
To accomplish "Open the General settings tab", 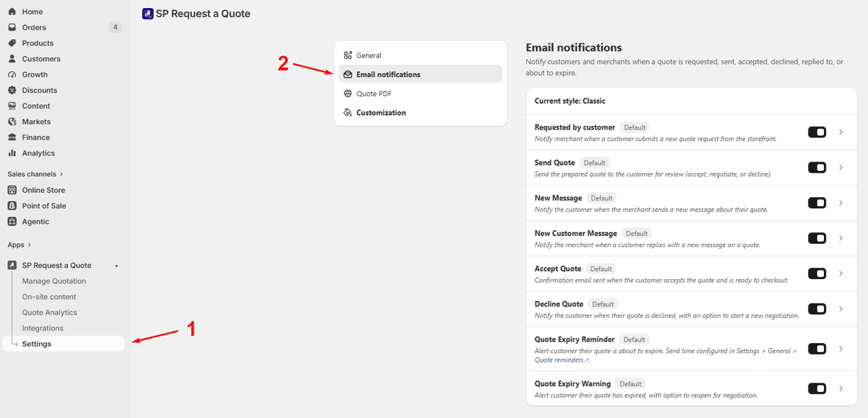I will tap(421, 55).
